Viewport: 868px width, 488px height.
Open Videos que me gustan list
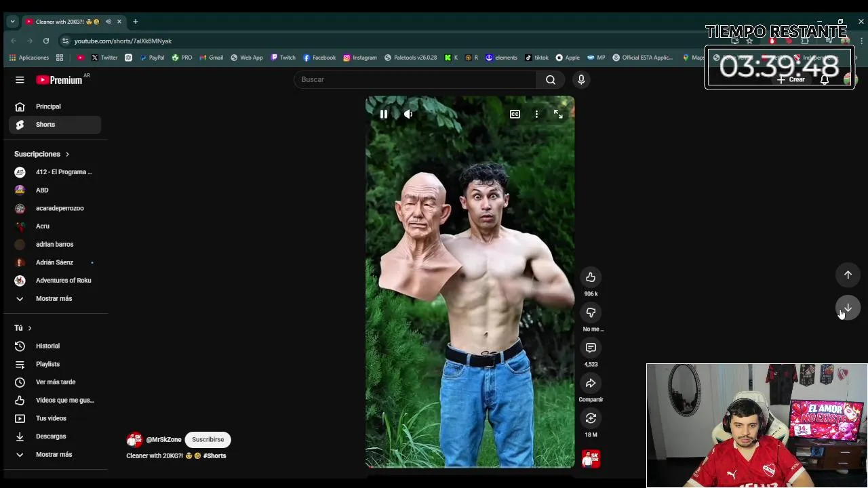click(x=55, y=401)
